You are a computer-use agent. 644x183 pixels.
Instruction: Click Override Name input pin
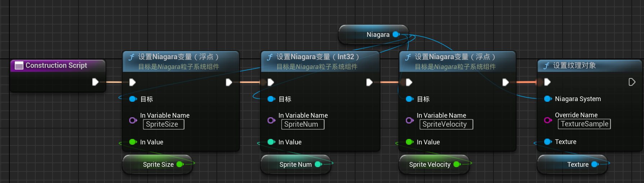pos(548,120)
